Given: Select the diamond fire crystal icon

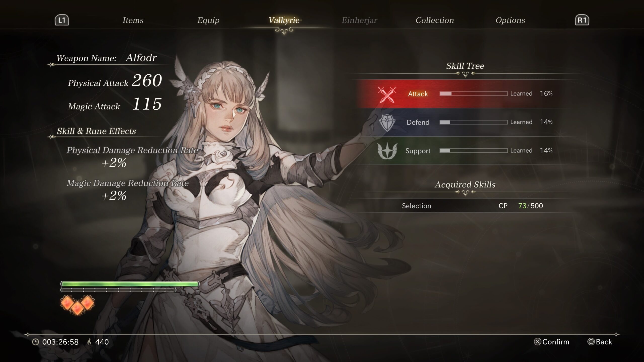Looking at the screenshot, I should 77,303.
